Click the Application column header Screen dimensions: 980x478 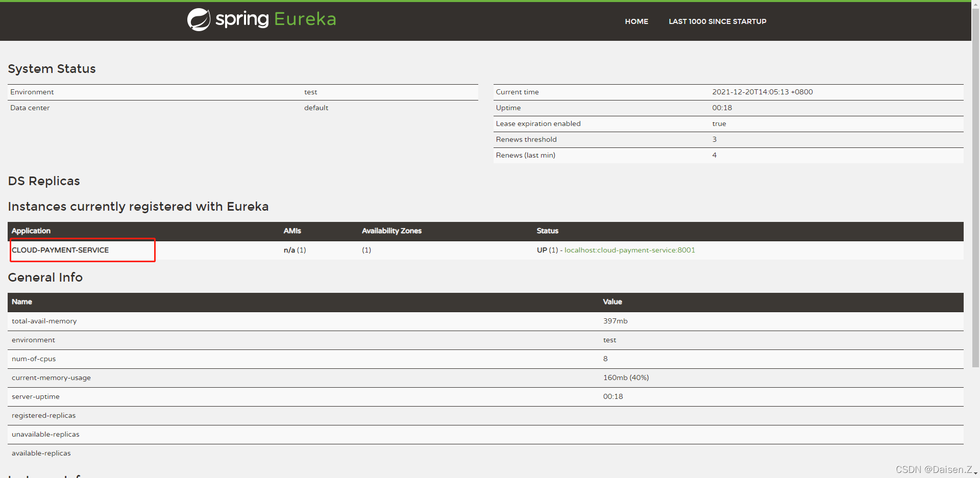click(31, 231)
